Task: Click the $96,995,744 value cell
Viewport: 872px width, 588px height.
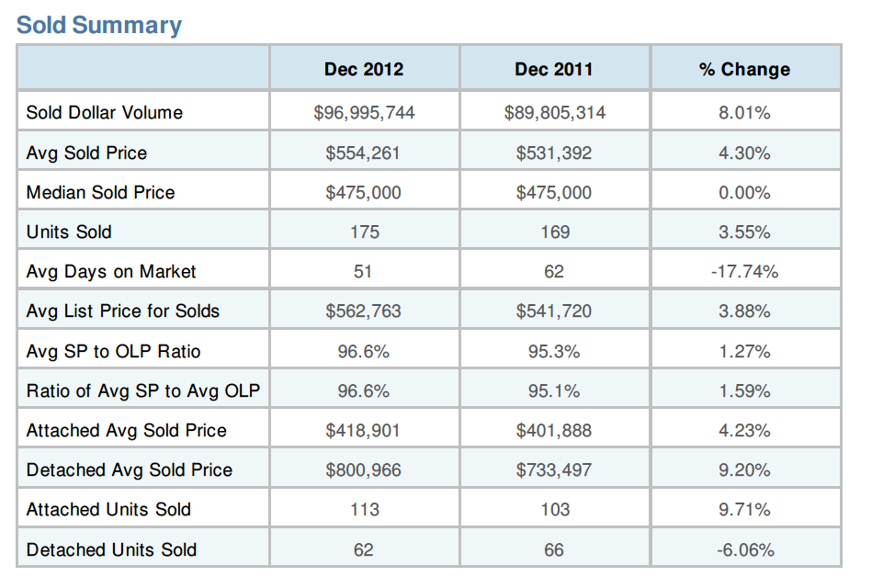Action: pos(364,113)
